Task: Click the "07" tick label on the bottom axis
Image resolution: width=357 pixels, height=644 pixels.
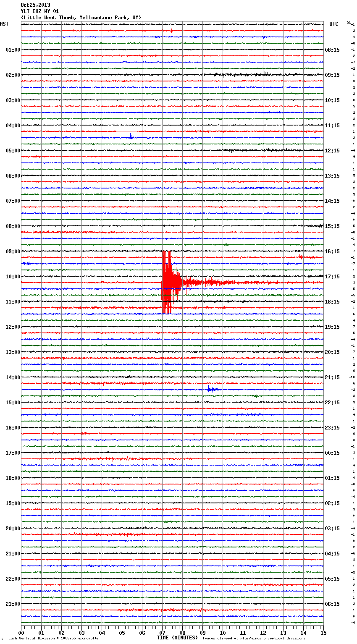Action: tap(162, 633)
